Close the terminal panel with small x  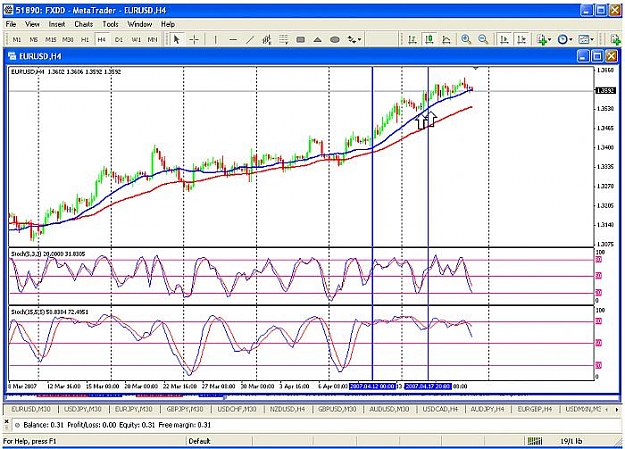(6, 421)
